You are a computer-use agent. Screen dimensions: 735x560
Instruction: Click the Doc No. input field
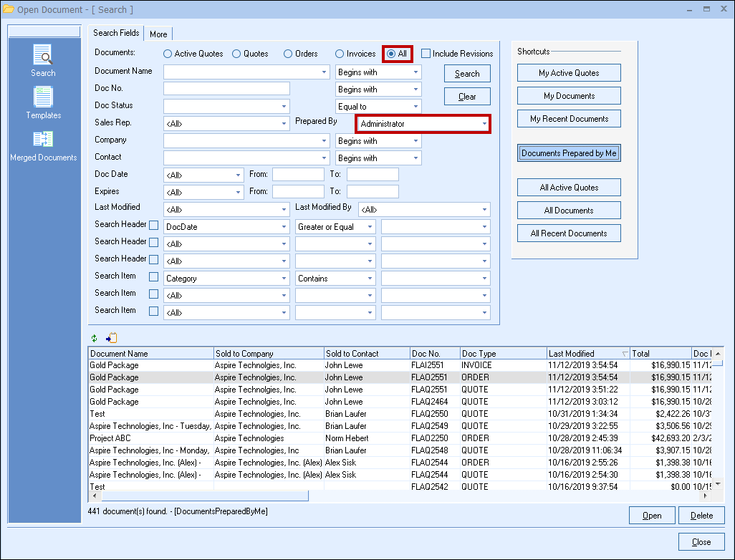pos(226,89)
